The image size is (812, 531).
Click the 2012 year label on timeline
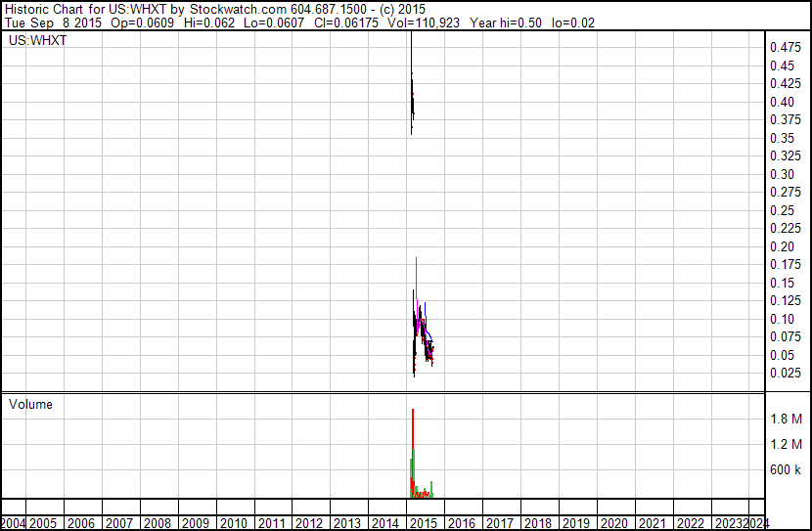click(309, 523)
